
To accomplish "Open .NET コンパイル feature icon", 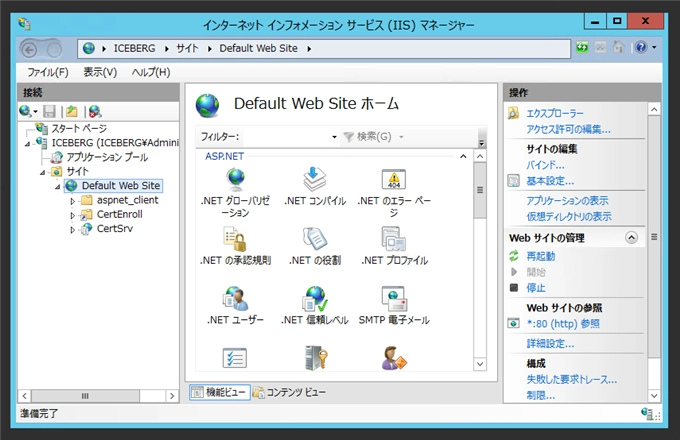I will pos(314,179).
